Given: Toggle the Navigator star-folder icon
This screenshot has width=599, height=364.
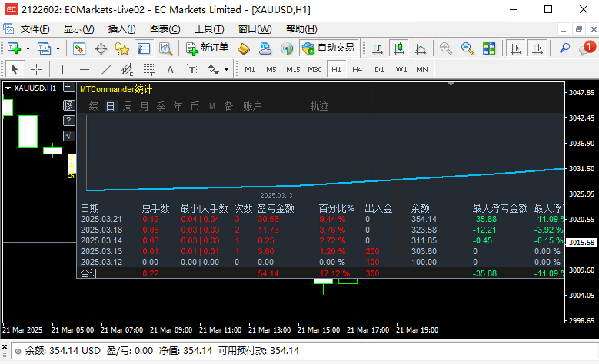Looking at the screenshot, I should (x=122, y=48).
